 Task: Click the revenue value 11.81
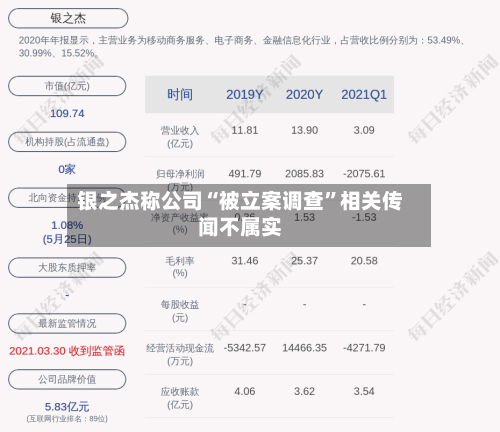click(x=245, y=130)
